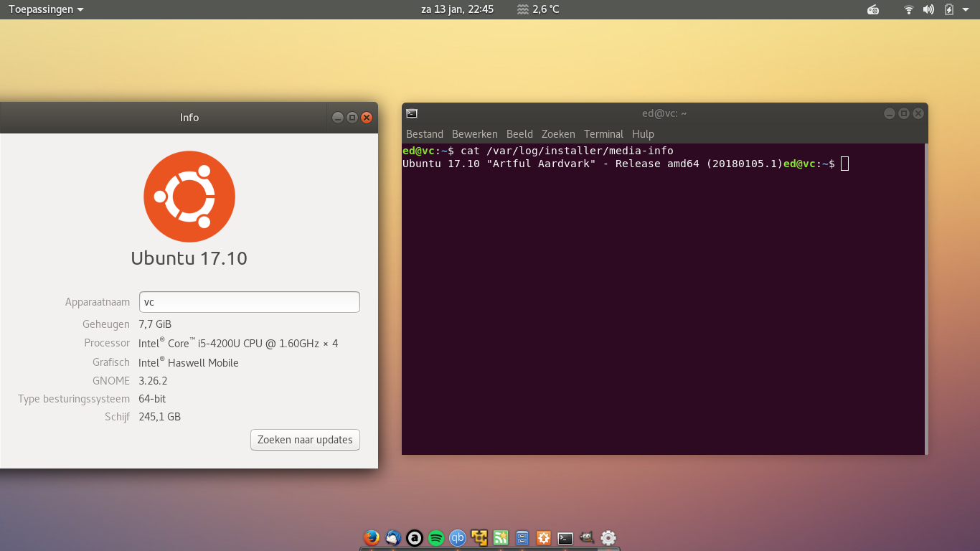Click the Apparaatnaam field containing vc
This screenshot has width=980, height=551.
[x=249, y=302]
